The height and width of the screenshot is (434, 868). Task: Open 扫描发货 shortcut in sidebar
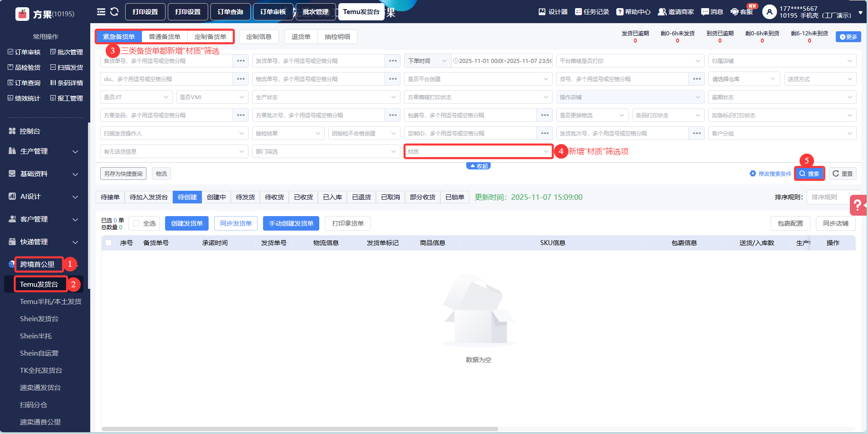pyautogui.click(x=67, y=68)
